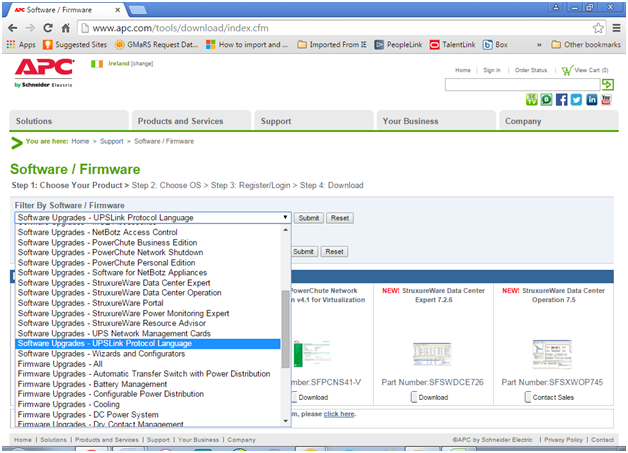Follow the 'click here' link
The height and width of the screenshot is (453, 628).
(339, 414)
